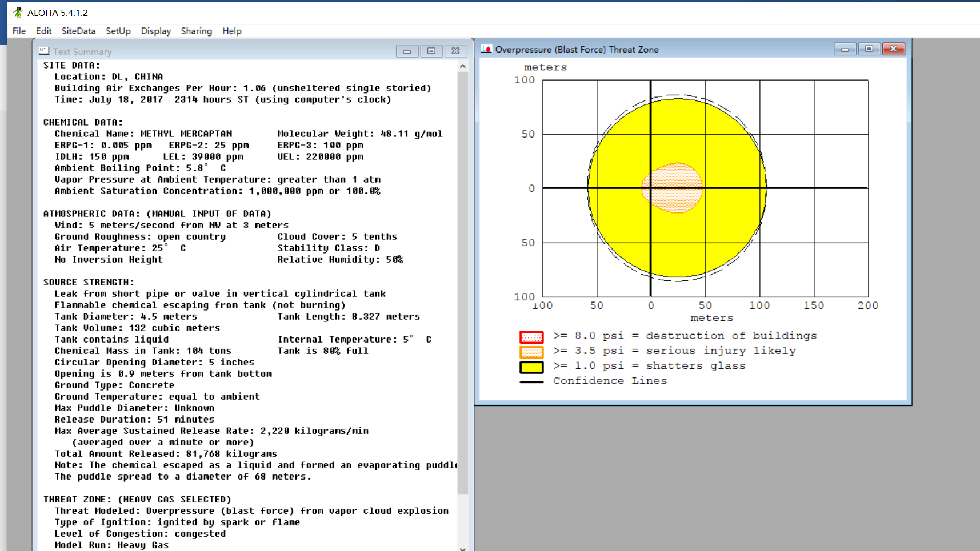Viewport: 980px width, 551px height.
Task: Click the "THREAT ZONE: (HEAVY GAS SELECTED)" heading
Action: [x=137, y=499]
